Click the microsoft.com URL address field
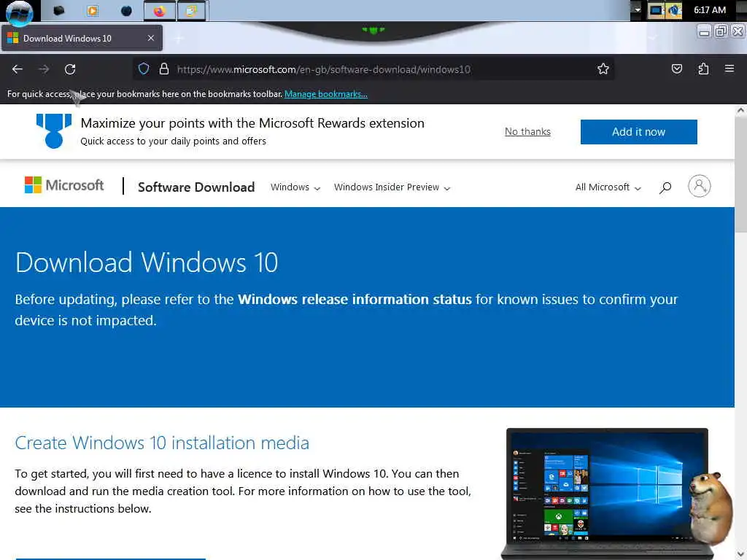This screenshot has height=560, width=747. pyautogui.click(x=324, y=69)
